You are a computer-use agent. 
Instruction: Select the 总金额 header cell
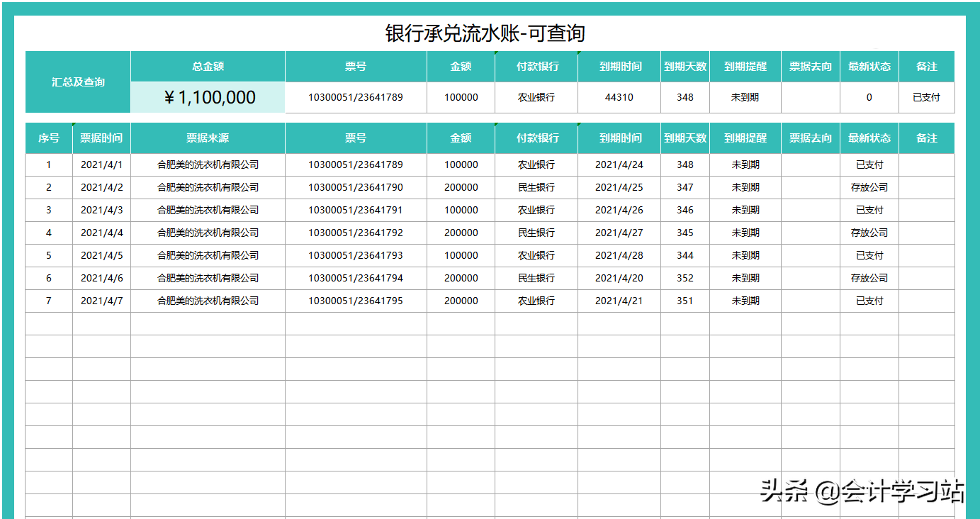208,66
